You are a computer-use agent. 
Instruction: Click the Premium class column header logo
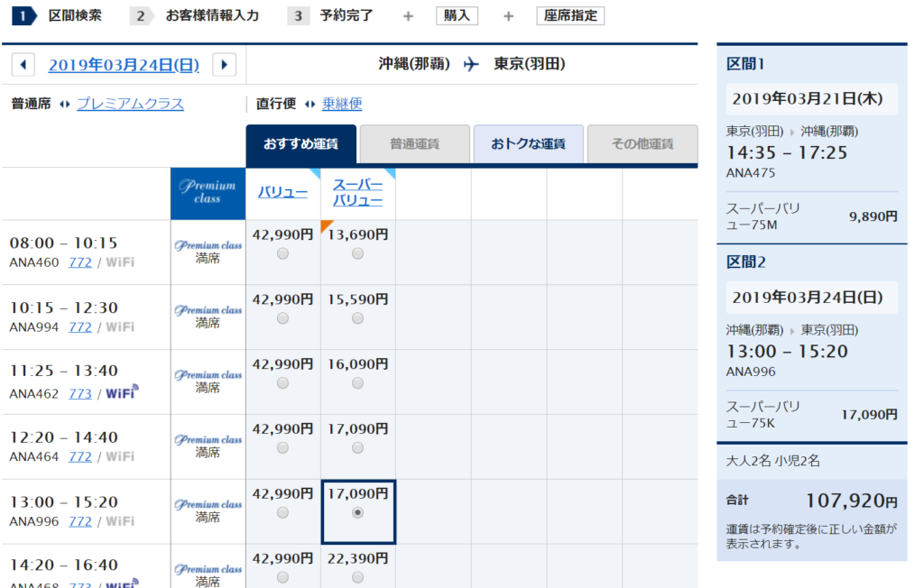click(208, 192)
